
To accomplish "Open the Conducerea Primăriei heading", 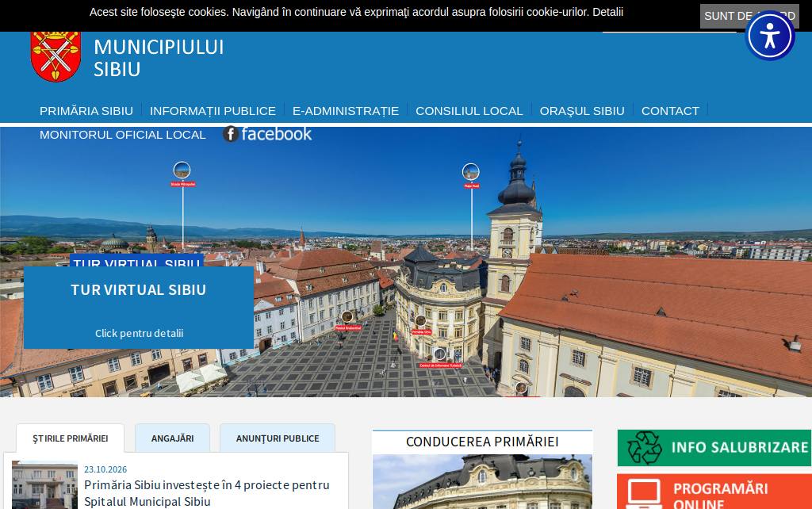I will (x=482, y=442).
